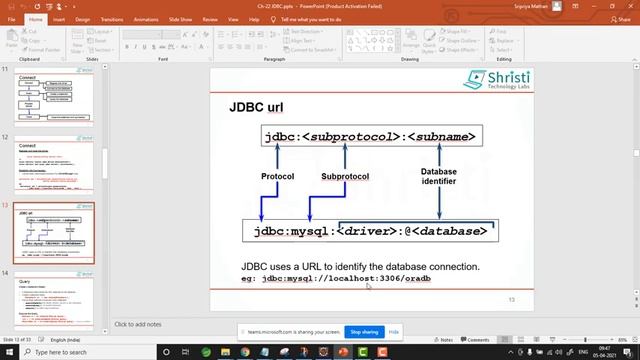Switch to the Insert tab
Image resolution: width=640 pixels, height=360 pixels.
coord(59,20)
